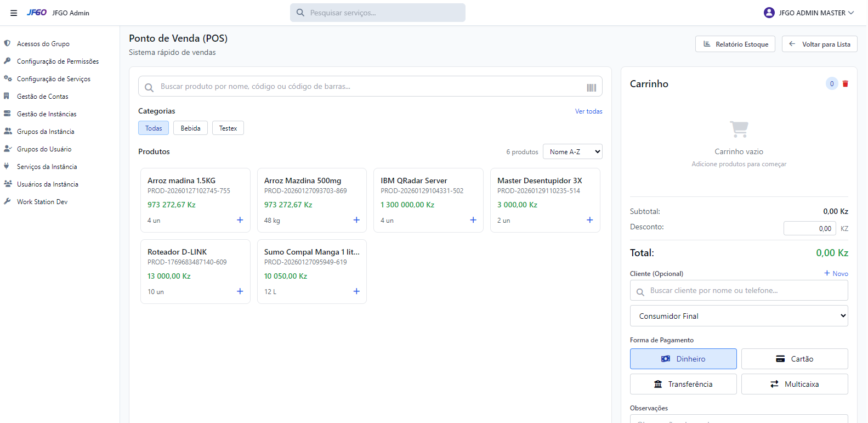The image size is (868, 423).
Task: Open Gestão de Contas in sidebar
Action: click(43, 97)
